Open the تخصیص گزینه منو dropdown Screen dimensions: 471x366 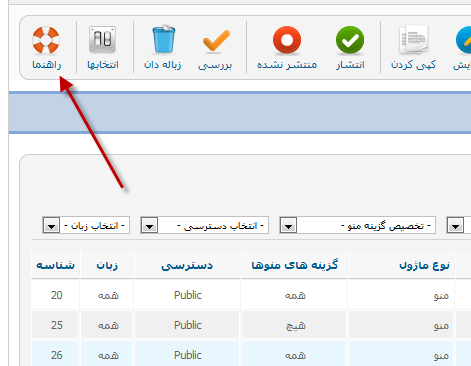(358, 225)
